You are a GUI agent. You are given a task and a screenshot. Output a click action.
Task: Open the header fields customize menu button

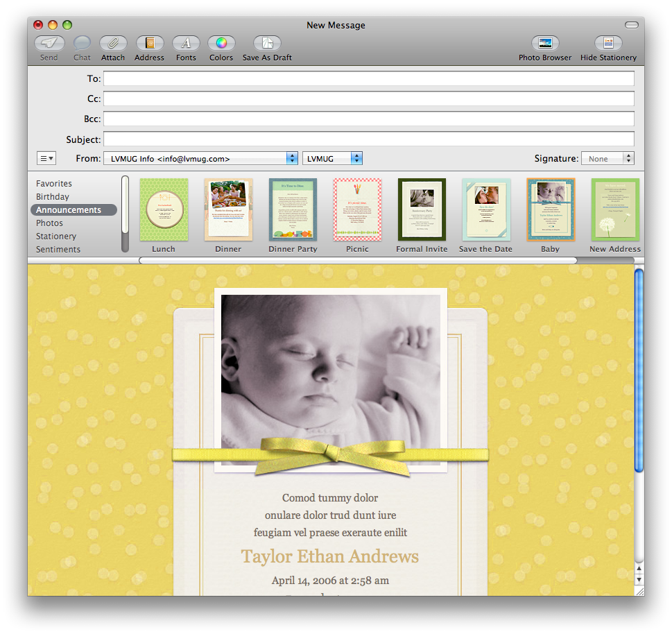tap(46, 159)
